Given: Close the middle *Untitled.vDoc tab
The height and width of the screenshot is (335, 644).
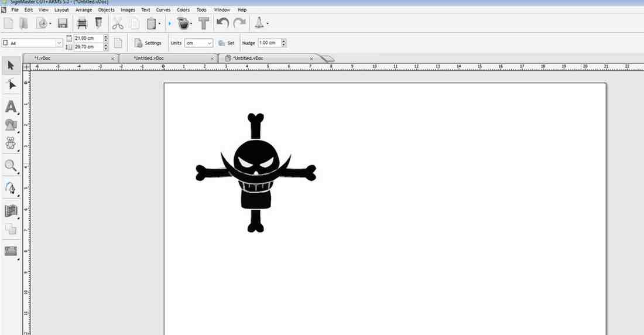Looking at the screenshot, I should click(x=212, y=59).
